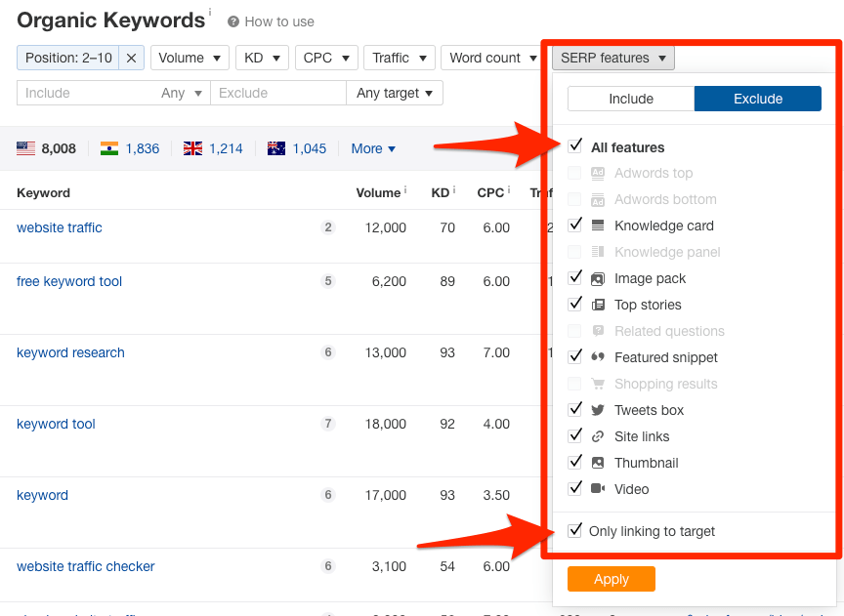Expand the Any target dropdown
The height and width of the screenshot is (616, 844).
tap(395, 93)
